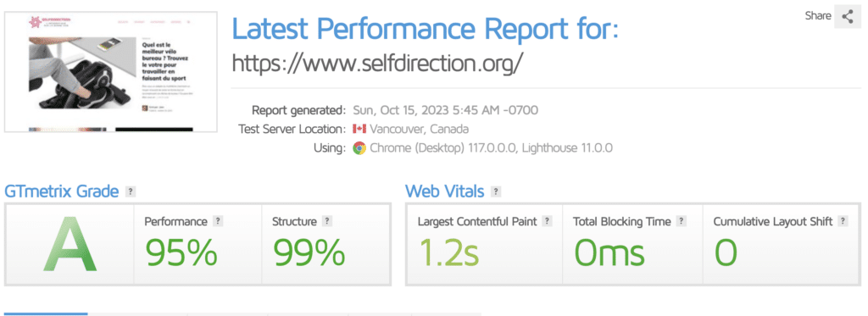Open help icon beside Largest Contentful Paint
This screenshot has width=868, height=316.
548,221
